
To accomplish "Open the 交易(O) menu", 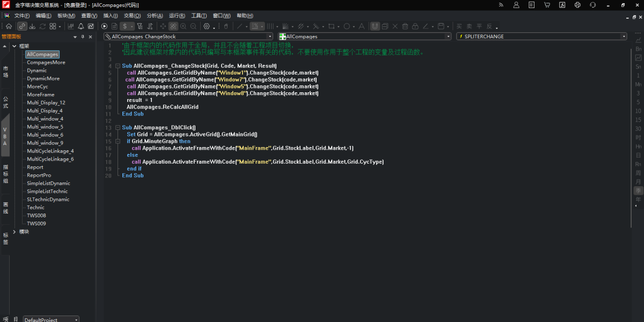I will click(132, 16).
